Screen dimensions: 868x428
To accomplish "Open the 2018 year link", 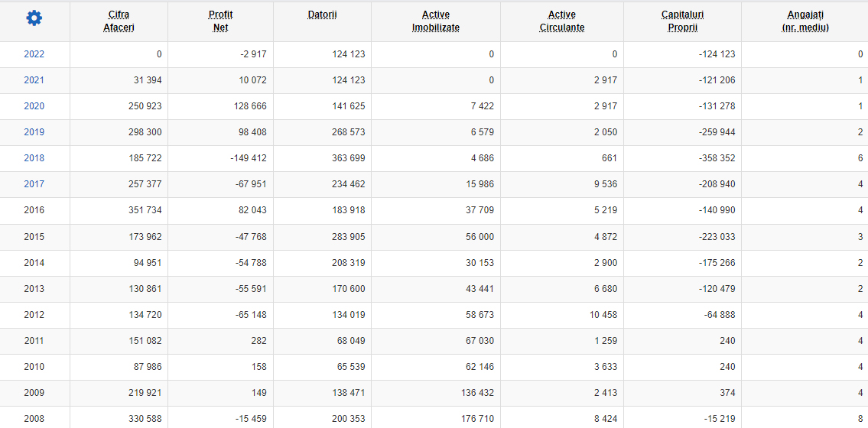I will [34, 158].
